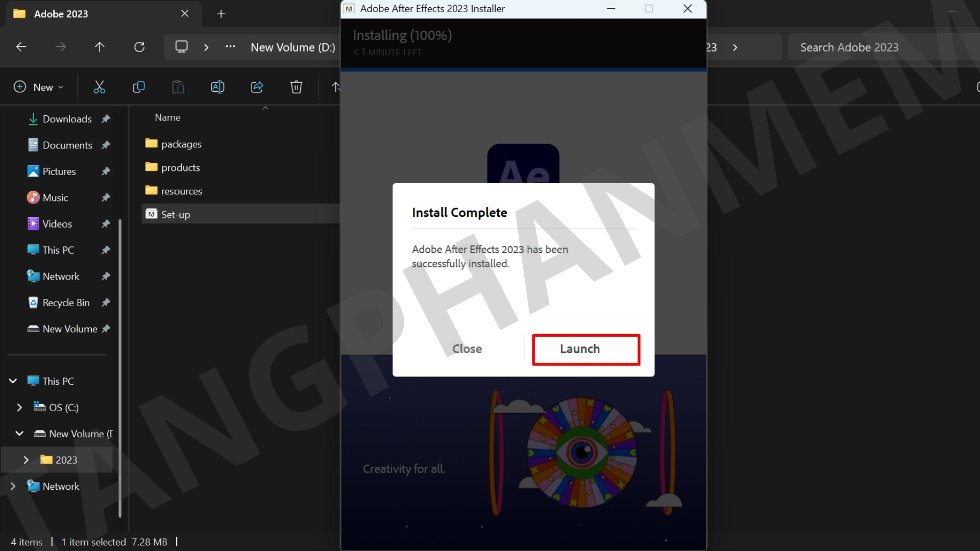Navigate back with the left arrow
The image size is (980, 551).
click(x=21, y=47)
